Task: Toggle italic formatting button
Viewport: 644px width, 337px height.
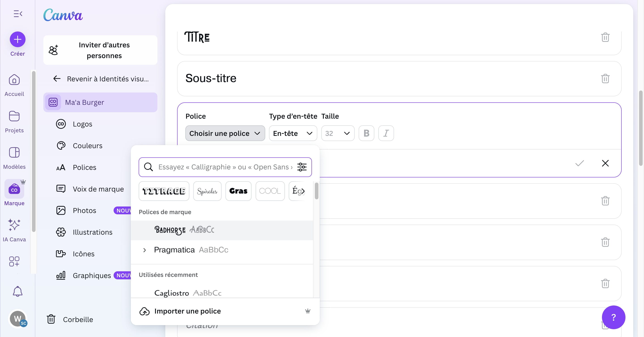Action: (386, 133)
